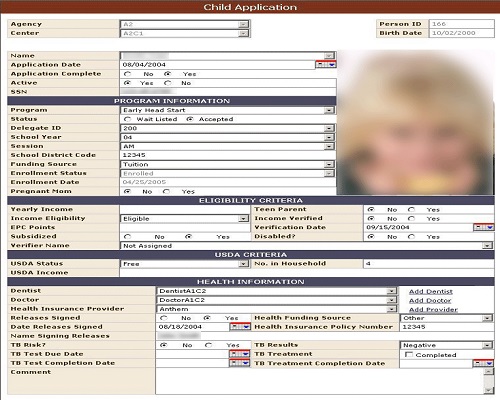Click inside the Comment text area
Viewport: 500px width, 400px height.
click(x=319, y=381)
